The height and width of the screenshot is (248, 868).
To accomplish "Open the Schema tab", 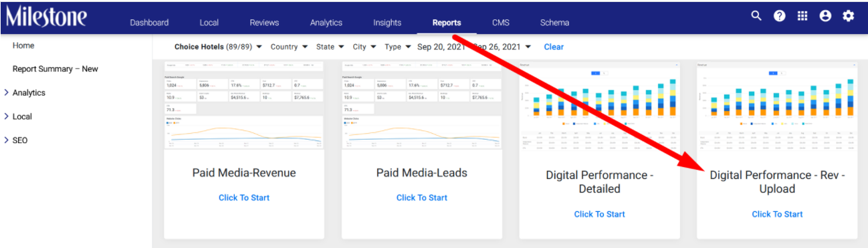I will (555, 22).
